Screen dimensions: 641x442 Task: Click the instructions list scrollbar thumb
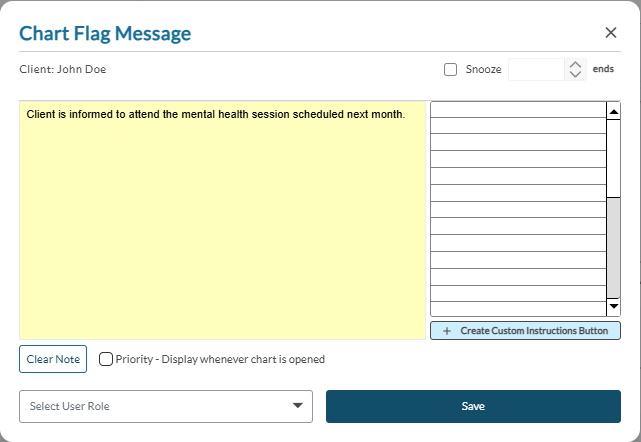tap(614, 246)
